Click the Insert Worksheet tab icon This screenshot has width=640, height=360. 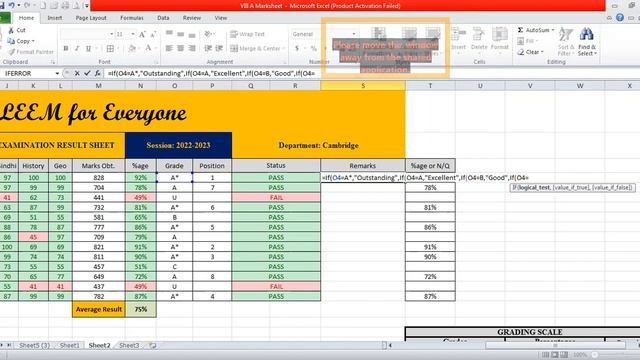pos(153,346)
